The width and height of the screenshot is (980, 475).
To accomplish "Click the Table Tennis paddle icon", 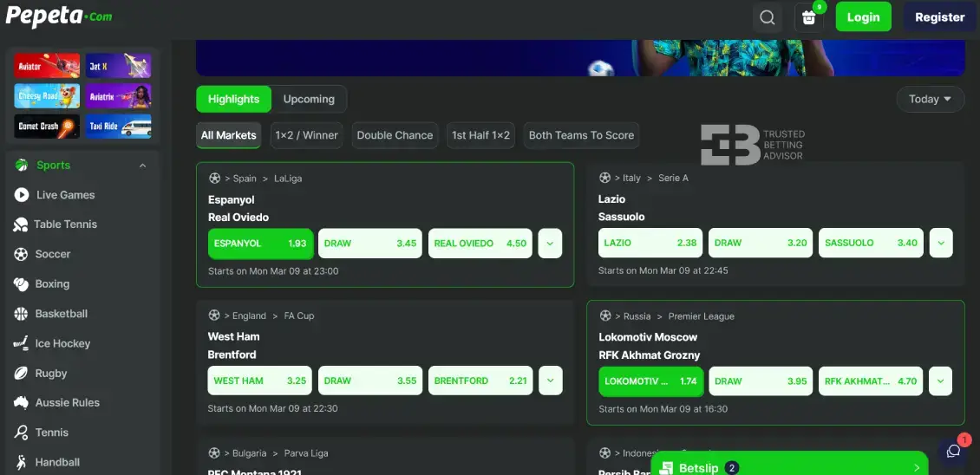I will click(x=21, y=224).
